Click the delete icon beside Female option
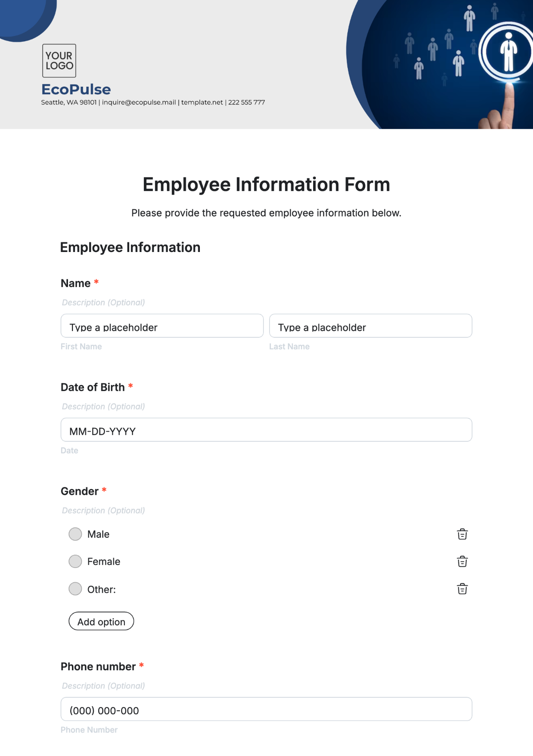Image resolution: width=533 pixels, height=756 pixels. coord(462,561)
